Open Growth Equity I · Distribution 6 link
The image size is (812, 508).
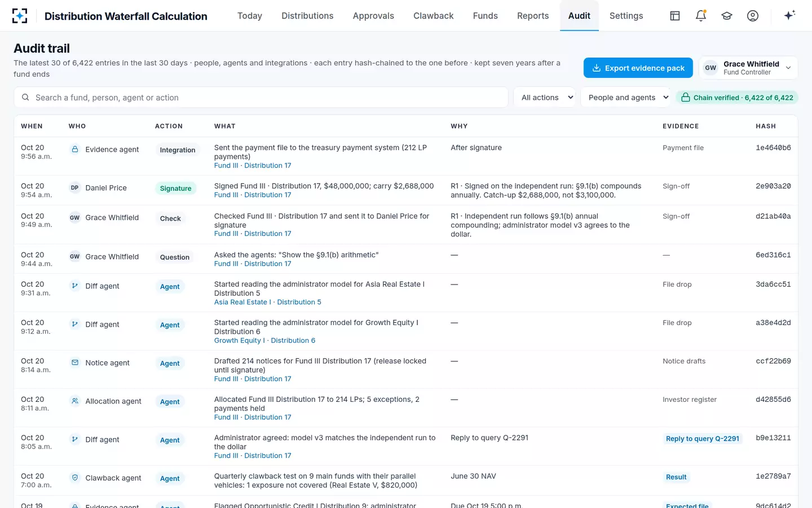click(264, 340)
